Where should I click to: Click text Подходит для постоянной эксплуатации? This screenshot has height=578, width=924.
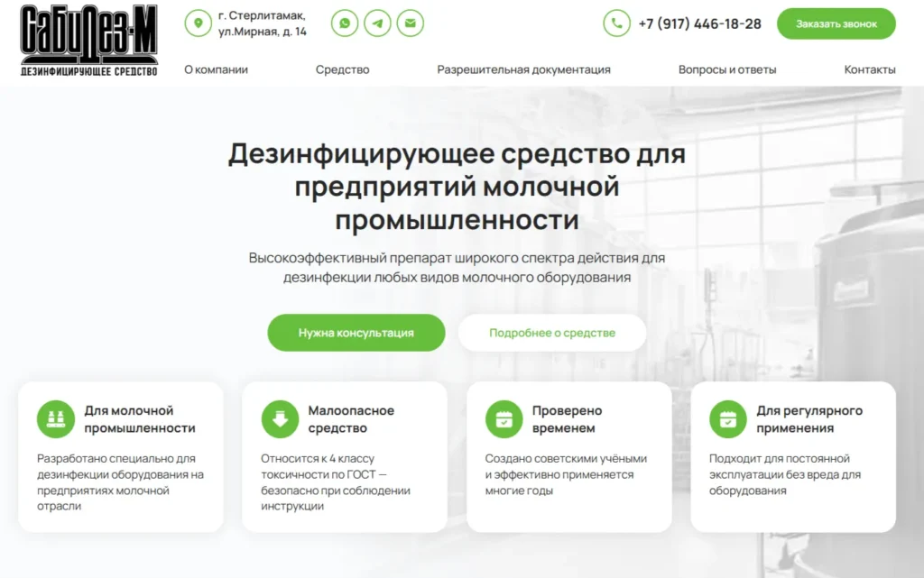784,474
